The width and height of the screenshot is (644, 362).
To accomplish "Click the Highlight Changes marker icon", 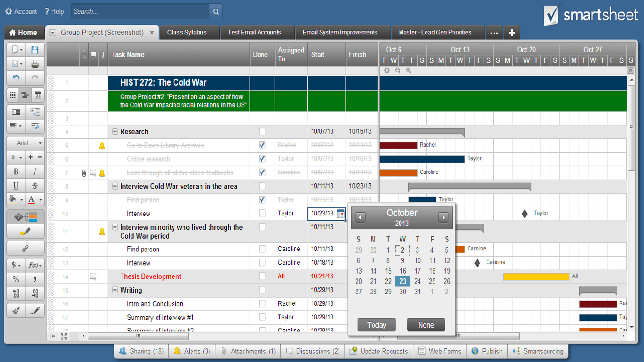I will [26, 232].
